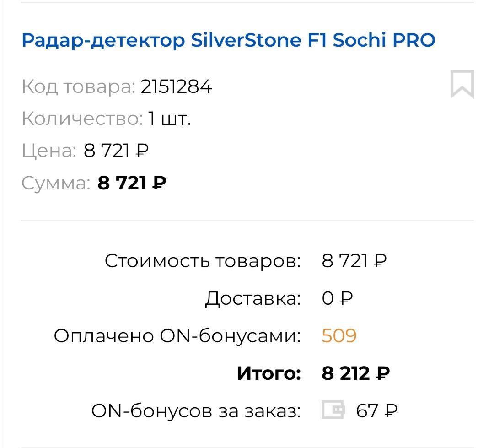Click the Доставка label
Viewport: 494px width, 448px height.
coord(252,299)
